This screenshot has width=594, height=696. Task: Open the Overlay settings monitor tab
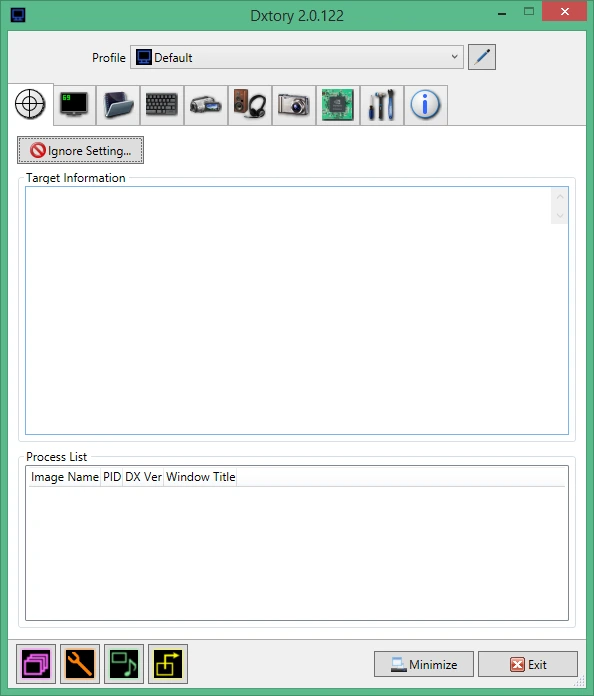74,105
